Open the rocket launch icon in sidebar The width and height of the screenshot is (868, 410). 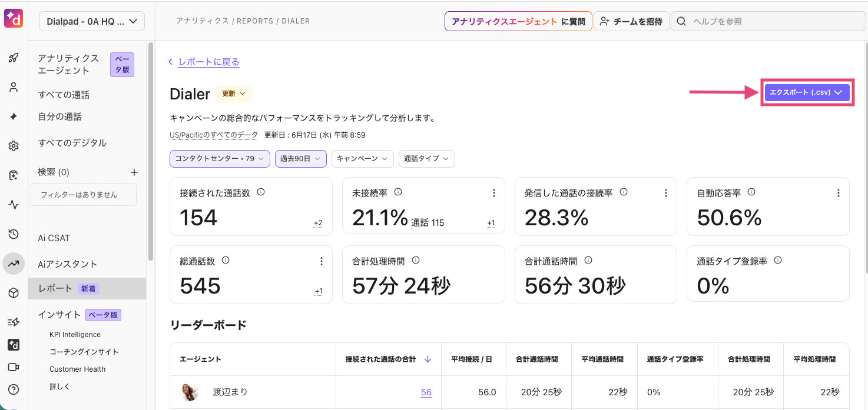(14, 58)
